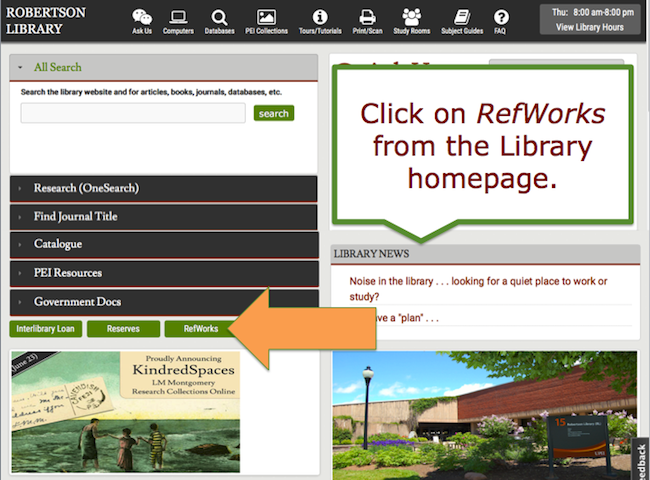Click the Computers icon in the header
Viewport: 650px width, 480px height.
coord(178,18)
